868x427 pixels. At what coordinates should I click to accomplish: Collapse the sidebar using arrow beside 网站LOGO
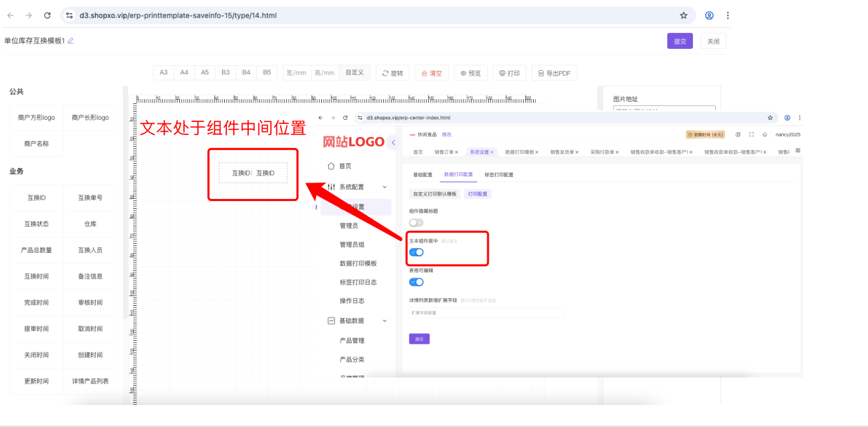(394, 143)
